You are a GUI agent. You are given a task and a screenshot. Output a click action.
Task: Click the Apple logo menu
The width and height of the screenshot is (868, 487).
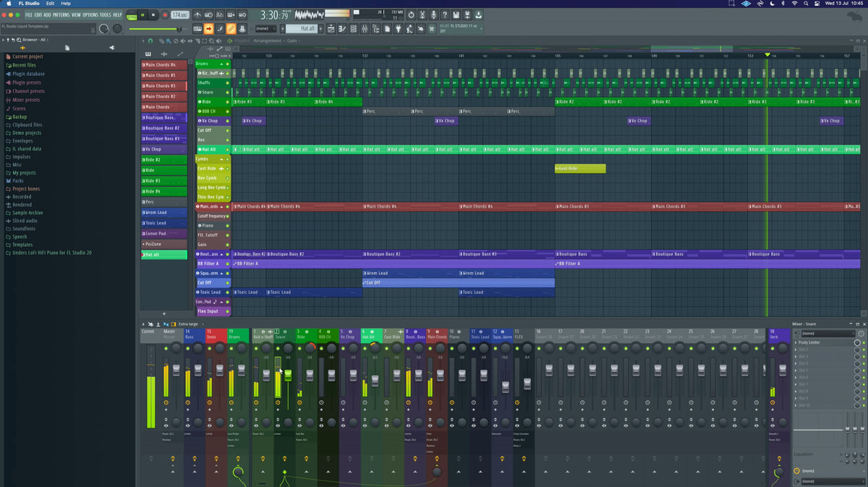(x=9, y=4)
